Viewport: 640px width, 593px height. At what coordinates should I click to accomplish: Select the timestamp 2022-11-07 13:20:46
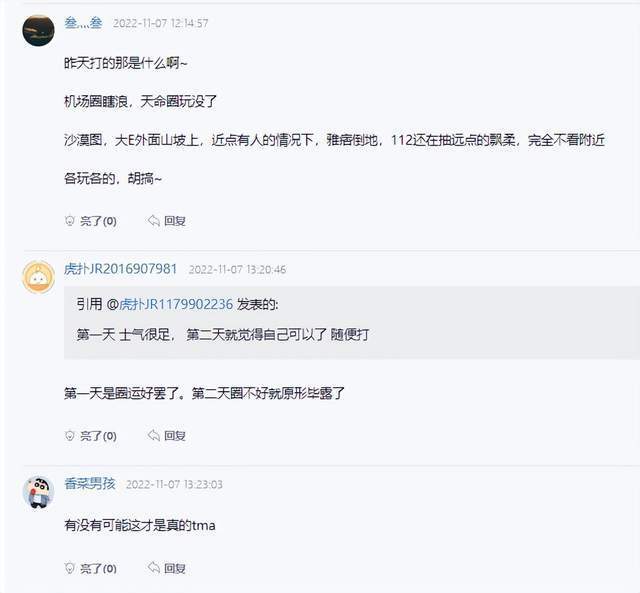click(x=238, y=270)
